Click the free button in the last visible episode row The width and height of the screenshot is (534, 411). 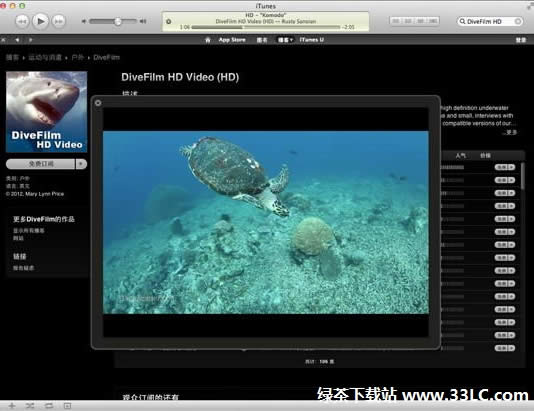point(505,348)
